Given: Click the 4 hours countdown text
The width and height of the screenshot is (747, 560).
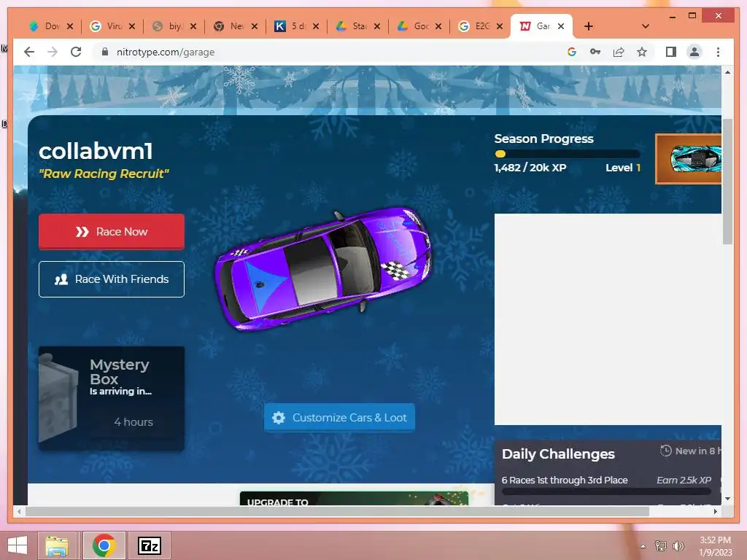Looking at the screenshot, I should point(133,422).
